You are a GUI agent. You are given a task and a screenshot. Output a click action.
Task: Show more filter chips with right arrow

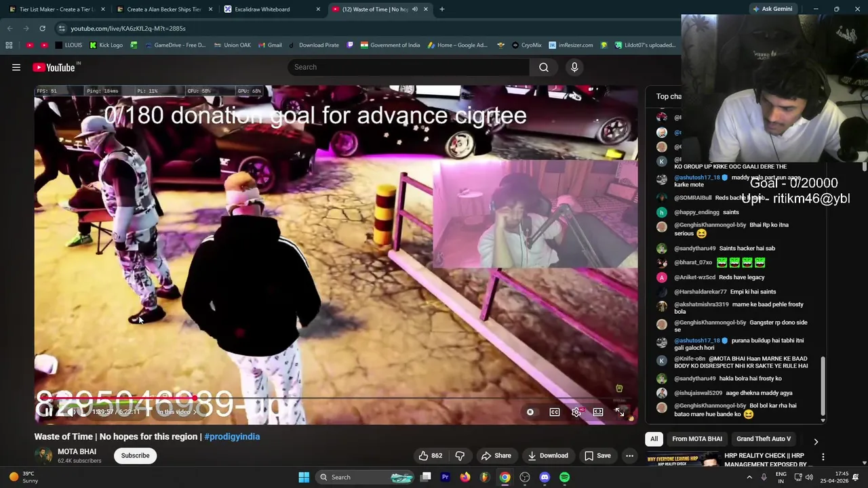point(816,441)
